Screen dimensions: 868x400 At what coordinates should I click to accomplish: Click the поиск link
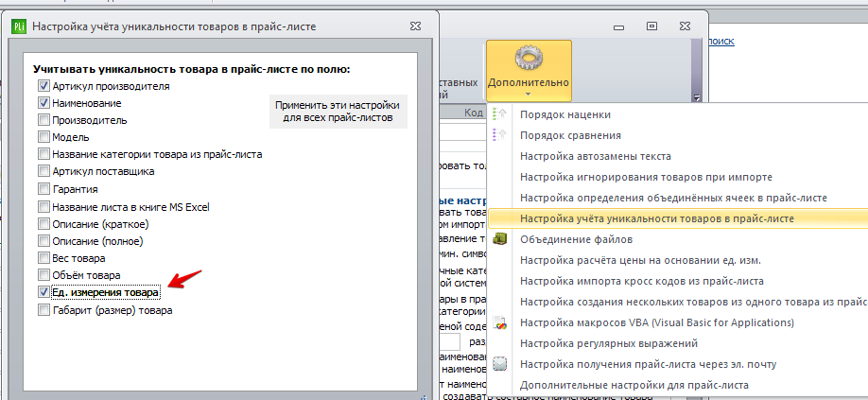(x=720, y=41)
